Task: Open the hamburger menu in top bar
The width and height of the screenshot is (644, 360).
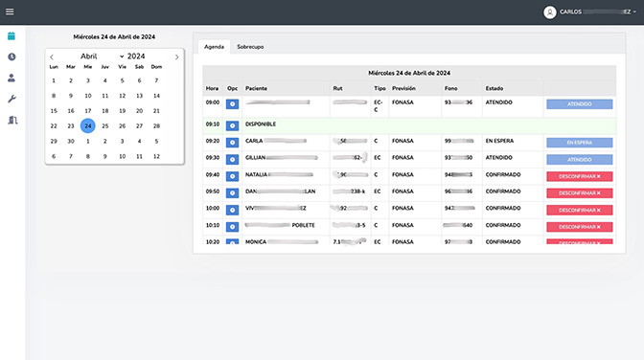Action: [x=10, y=11]
